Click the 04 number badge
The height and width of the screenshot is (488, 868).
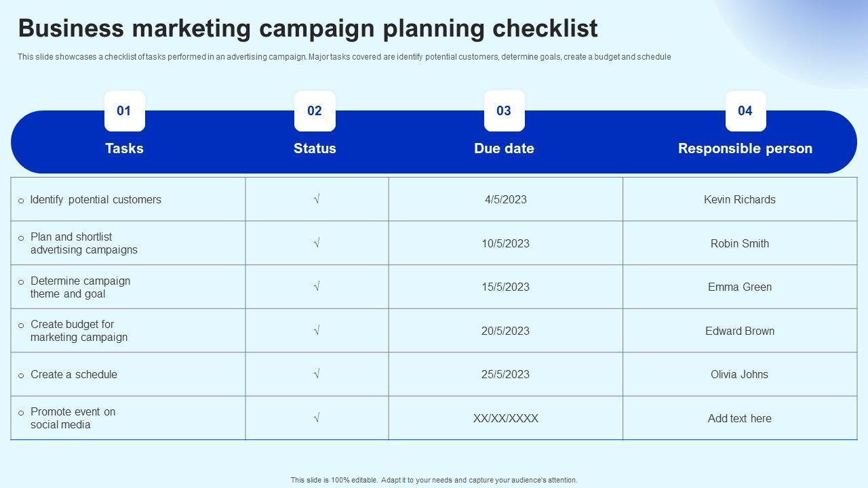coord(745,110)
